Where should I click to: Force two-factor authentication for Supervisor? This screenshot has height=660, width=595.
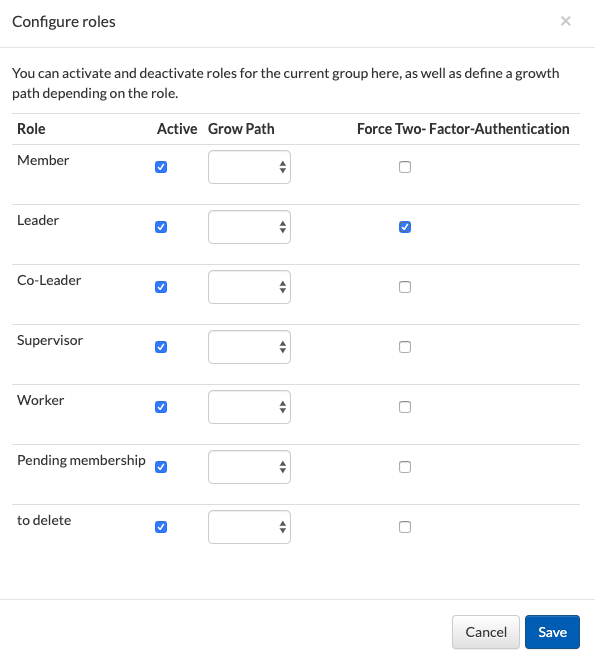pos(405,347)
